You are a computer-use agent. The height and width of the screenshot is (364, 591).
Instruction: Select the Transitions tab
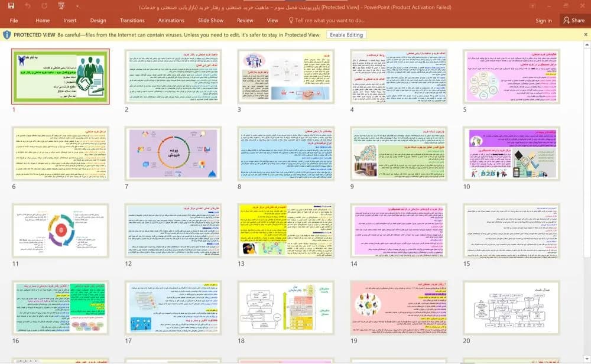[x=132, y=21]
